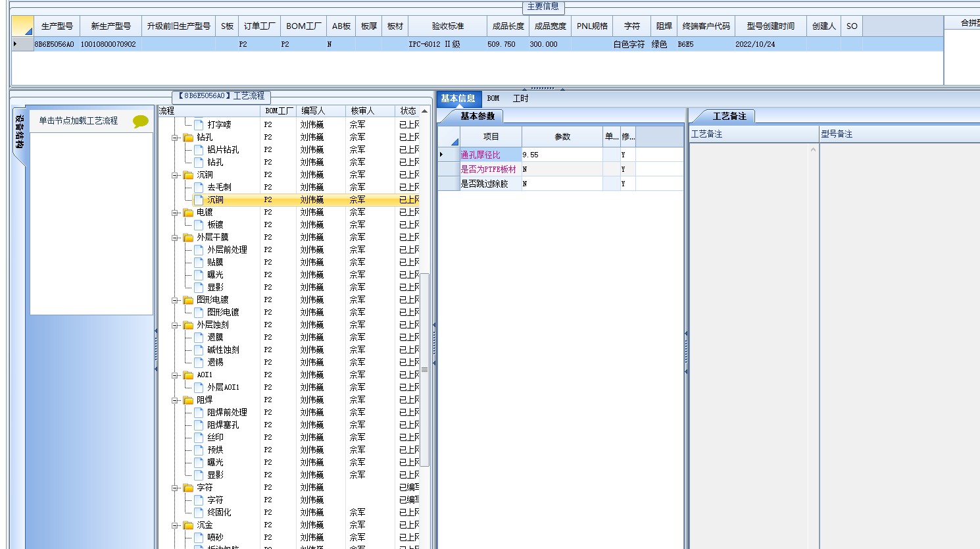This screenshot has width=980, height=549.
Task: Click the 沉金 folder icon
Action: point(188,525)
